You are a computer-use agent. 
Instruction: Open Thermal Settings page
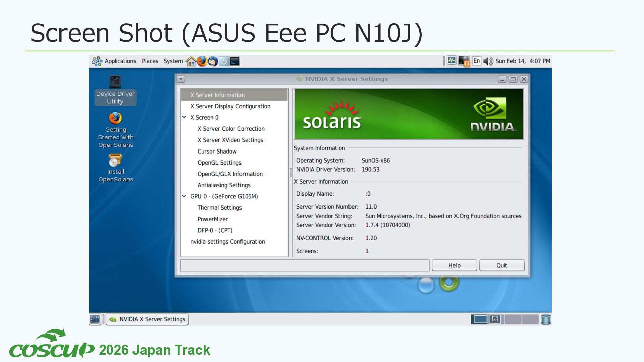click(219, 208)
